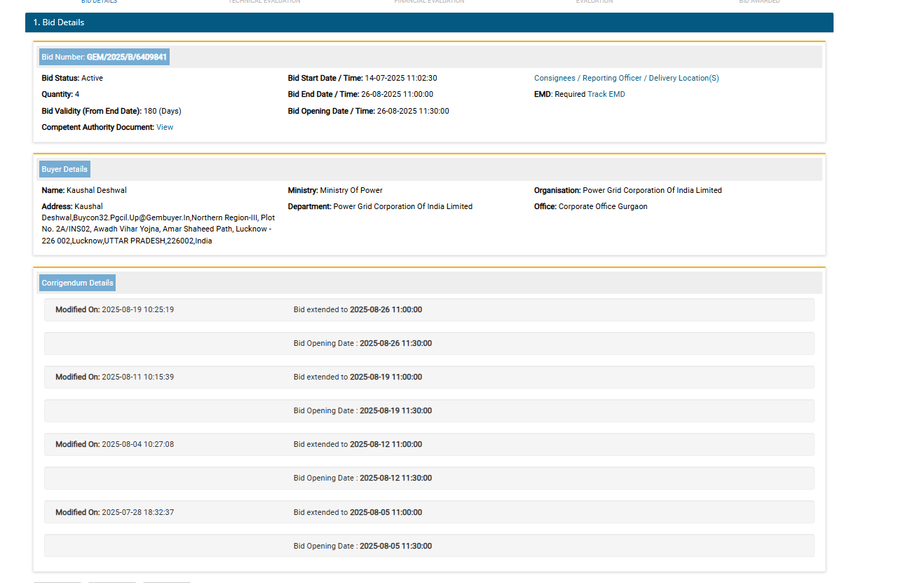Select corrigendum row modified on 2025-08-04 10:27:08
This screenshot has height=583, width=924.
pos(429,445)
